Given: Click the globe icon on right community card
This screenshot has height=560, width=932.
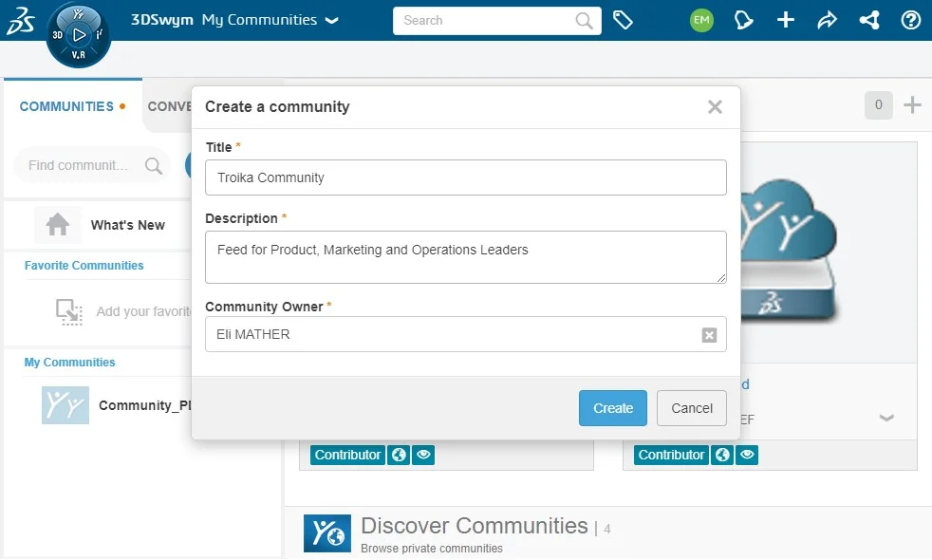Looking at the screenshot, I should pyautogui.click(x=722, y=455).
